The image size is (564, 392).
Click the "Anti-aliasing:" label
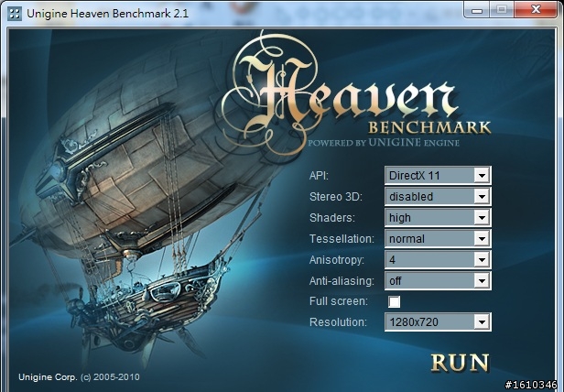(342, 281)
